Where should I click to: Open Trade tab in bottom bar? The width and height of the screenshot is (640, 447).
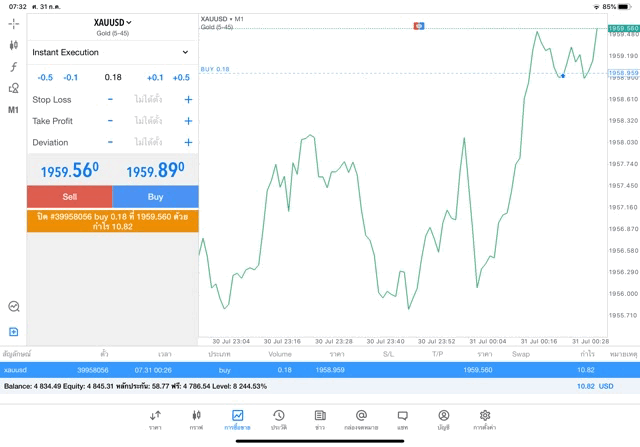(238, 420)
